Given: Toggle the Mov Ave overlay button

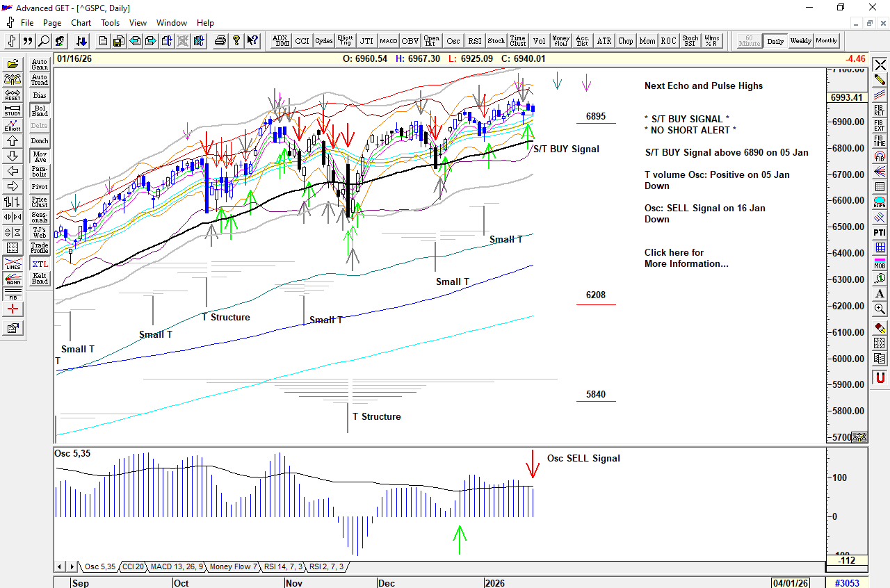Looking at the screenshot, I should [x=40, y=156].
